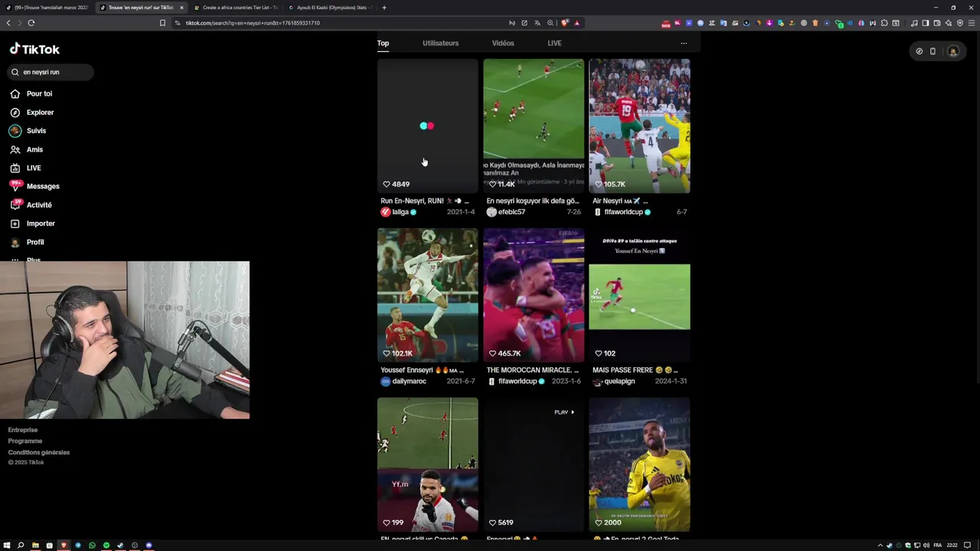This screenshot has height=551, width=980.
Task: Open the Pour toi home feed
Action: coord(31,93)
